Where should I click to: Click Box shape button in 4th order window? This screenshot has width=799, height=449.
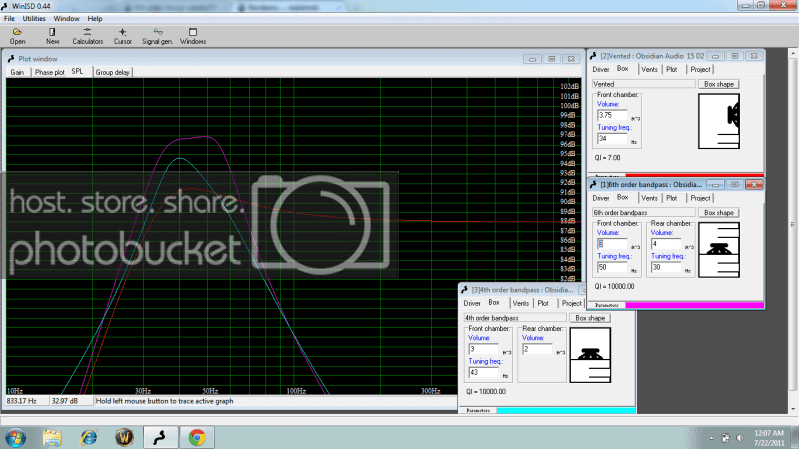click(590, 318)
